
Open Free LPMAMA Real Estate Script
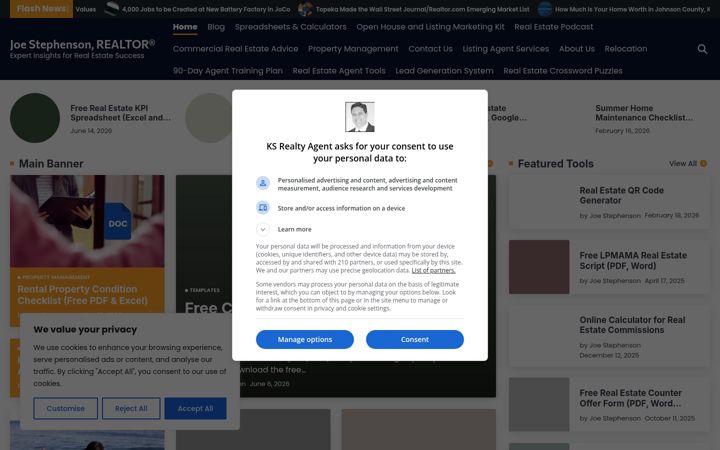633,260
